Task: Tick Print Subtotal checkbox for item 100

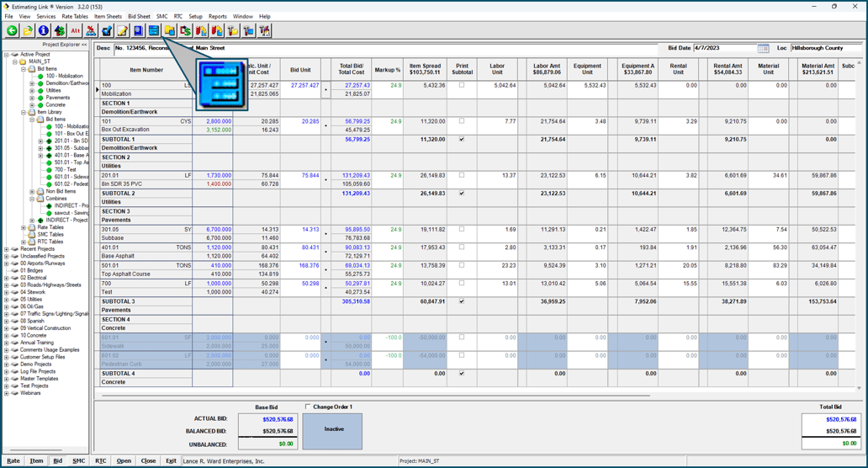Action: tap(462, 85)
